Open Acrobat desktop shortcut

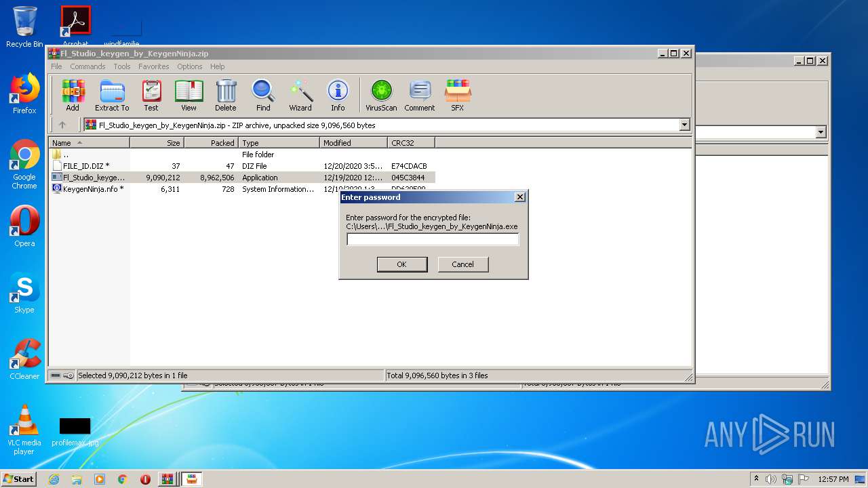75,27
